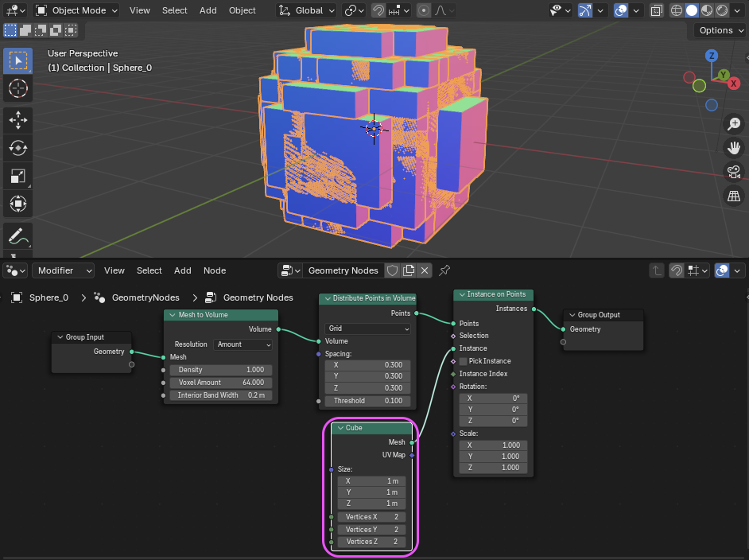Set selection mode to subtract
Screen dimensions: 749x560
[41, 30]
